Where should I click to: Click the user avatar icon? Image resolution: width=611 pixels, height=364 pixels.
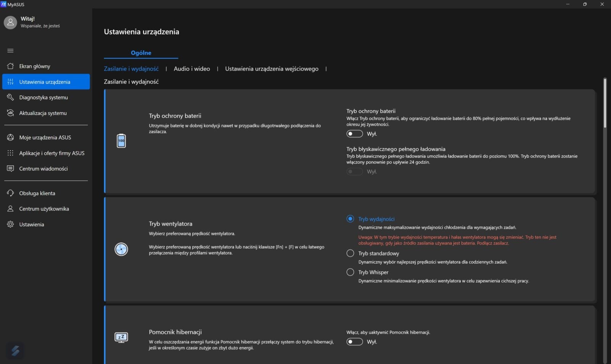coord(10,23)
